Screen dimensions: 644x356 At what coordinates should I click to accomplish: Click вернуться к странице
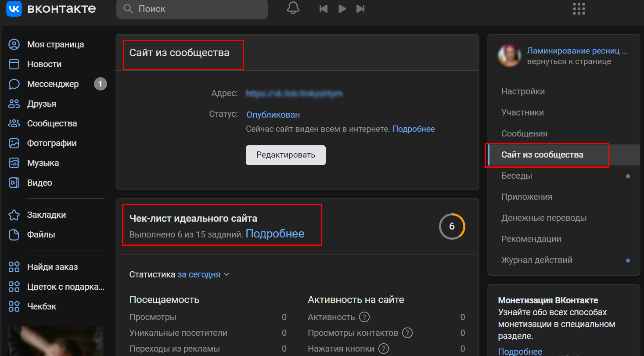(569, 61)
